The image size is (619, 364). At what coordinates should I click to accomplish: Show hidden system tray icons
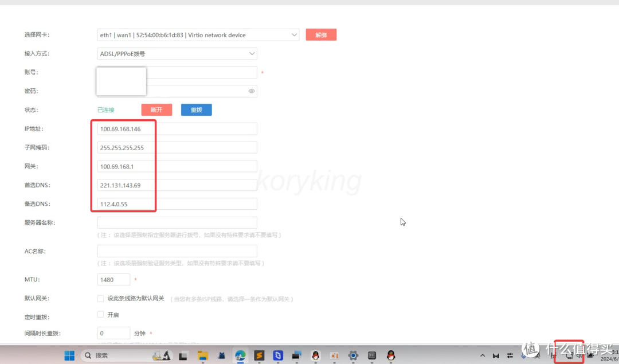pos(482,355)
